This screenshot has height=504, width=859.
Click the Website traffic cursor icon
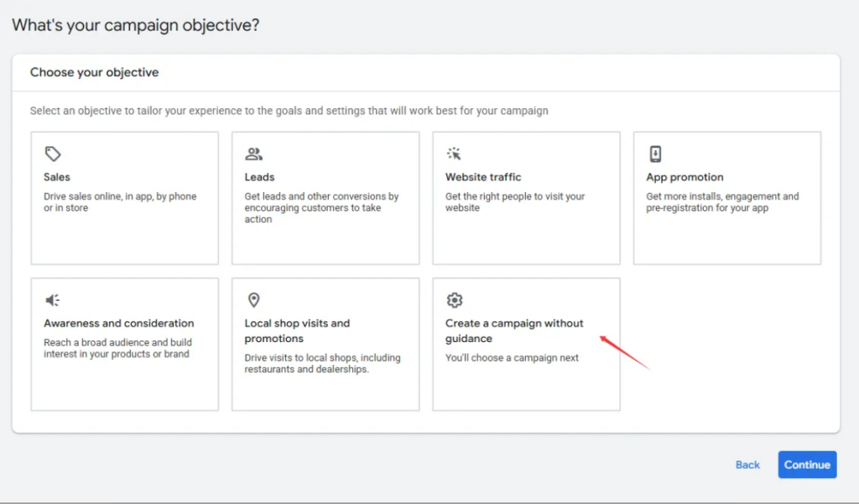(454, 154)
